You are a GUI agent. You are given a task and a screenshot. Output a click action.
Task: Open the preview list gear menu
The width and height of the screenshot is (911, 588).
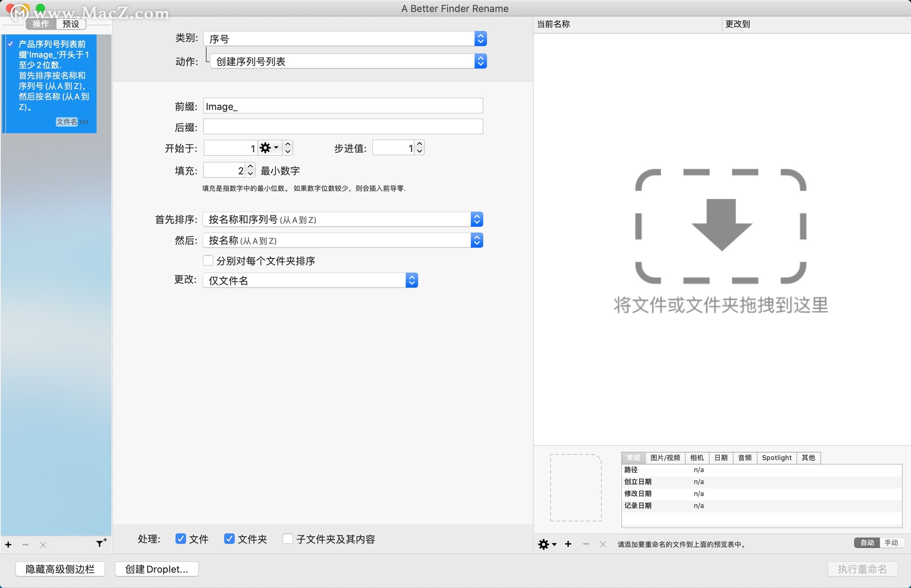pos(547,544)
